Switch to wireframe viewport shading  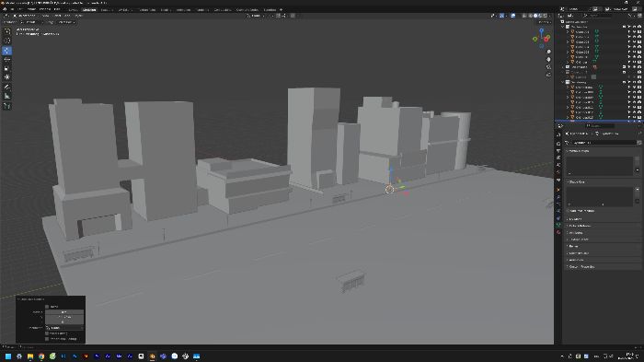[x=530, y=16]
